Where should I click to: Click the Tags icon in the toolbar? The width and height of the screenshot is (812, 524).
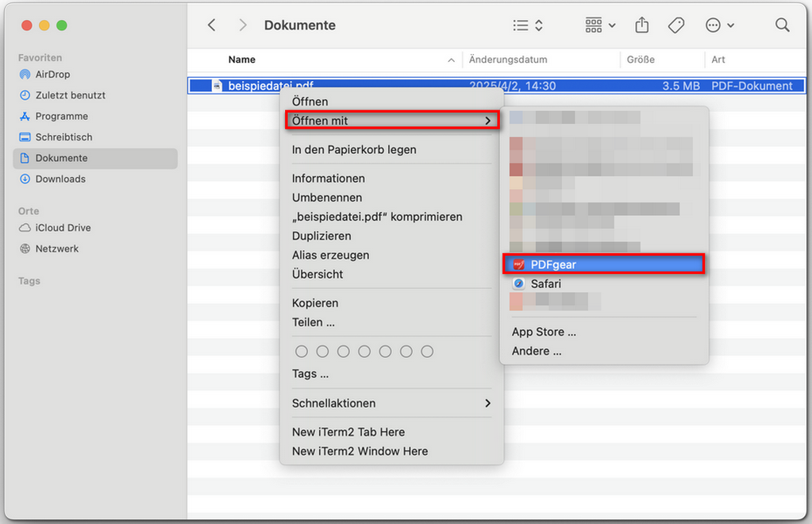point(675,25)
